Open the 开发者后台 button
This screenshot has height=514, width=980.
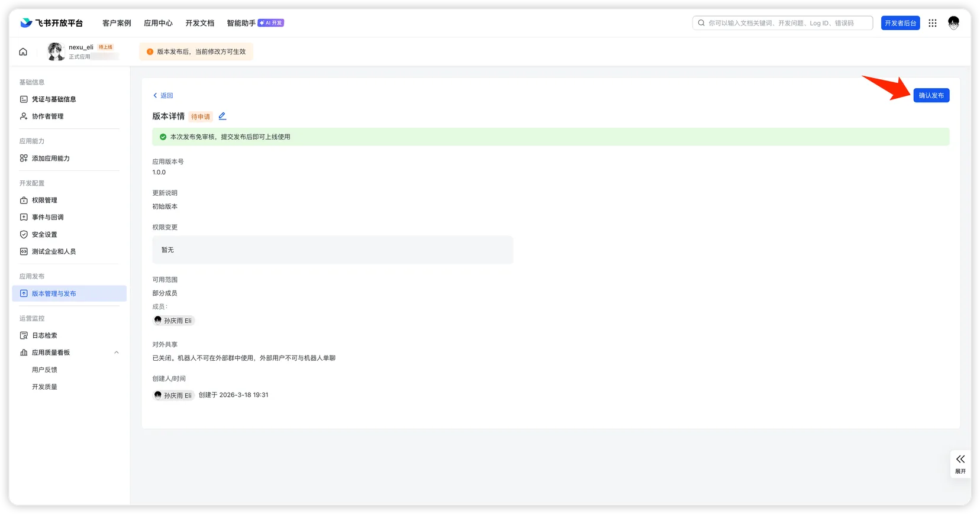click(900, 23)
